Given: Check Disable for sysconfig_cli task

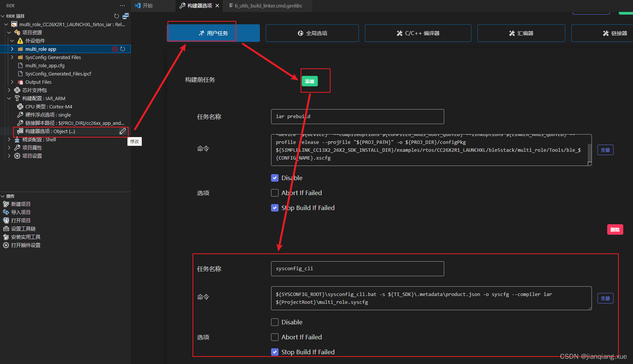Looking at the screenshot, I should (x=275, y=322).
